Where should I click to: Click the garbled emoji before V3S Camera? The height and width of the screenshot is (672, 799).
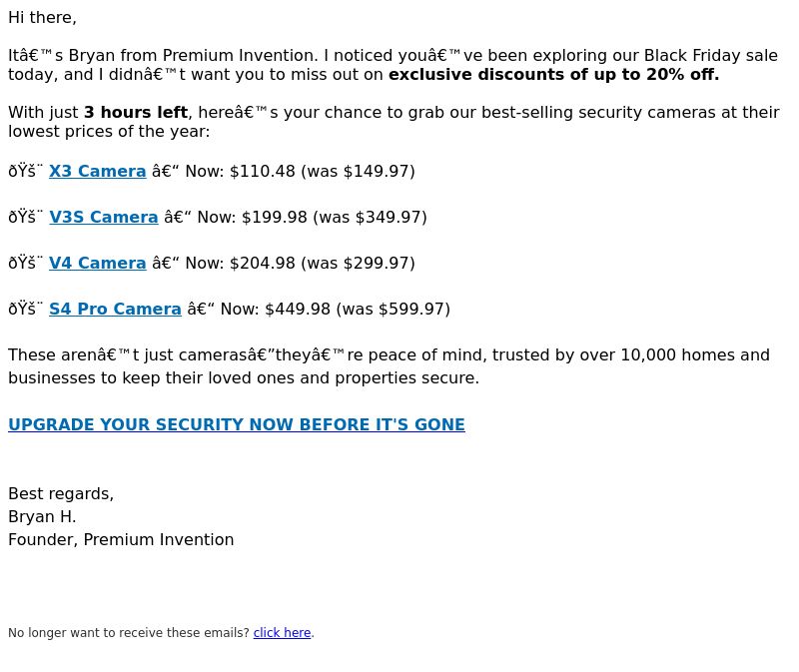[26, 218]
